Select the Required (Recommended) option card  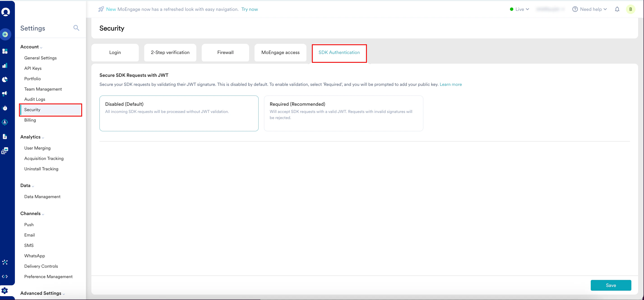click(x=343, y=113)
